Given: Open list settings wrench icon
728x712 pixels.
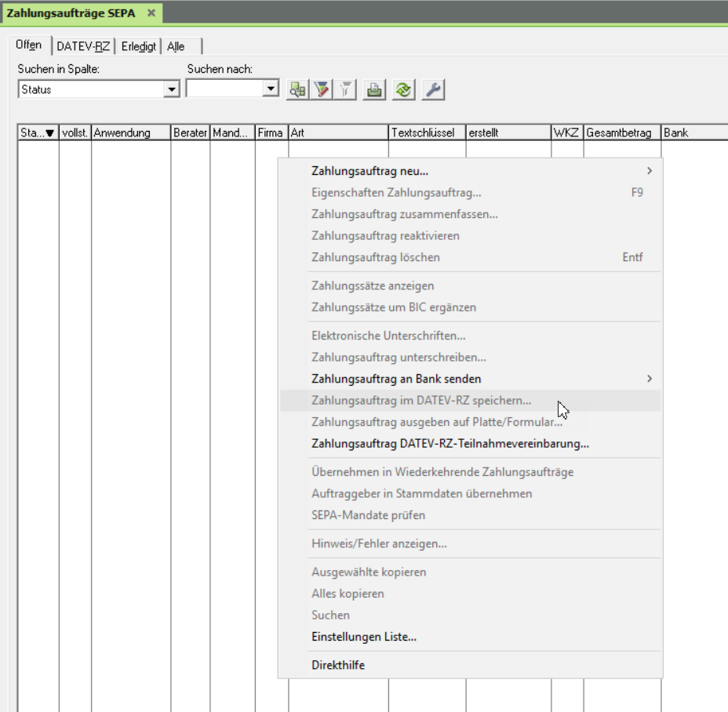Looking at the screenshot, I should click(433, 89).
